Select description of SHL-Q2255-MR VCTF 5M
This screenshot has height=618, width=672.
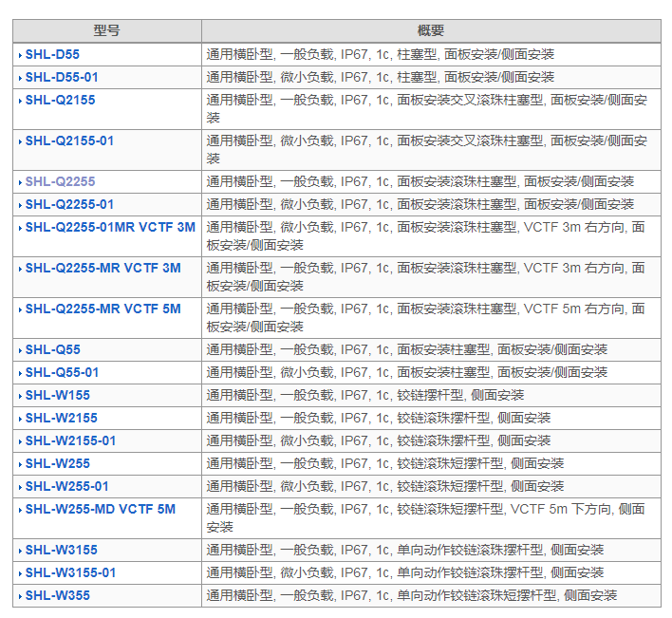tap(425, 318)
